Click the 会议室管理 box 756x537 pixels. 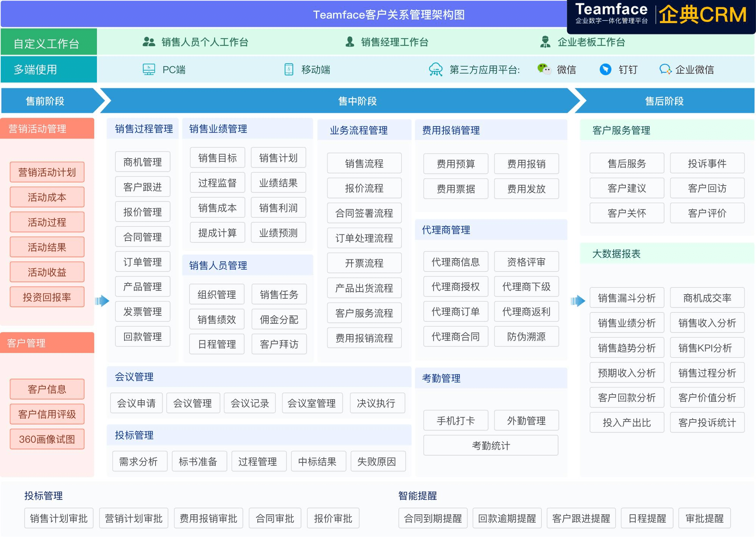point(312,403)
